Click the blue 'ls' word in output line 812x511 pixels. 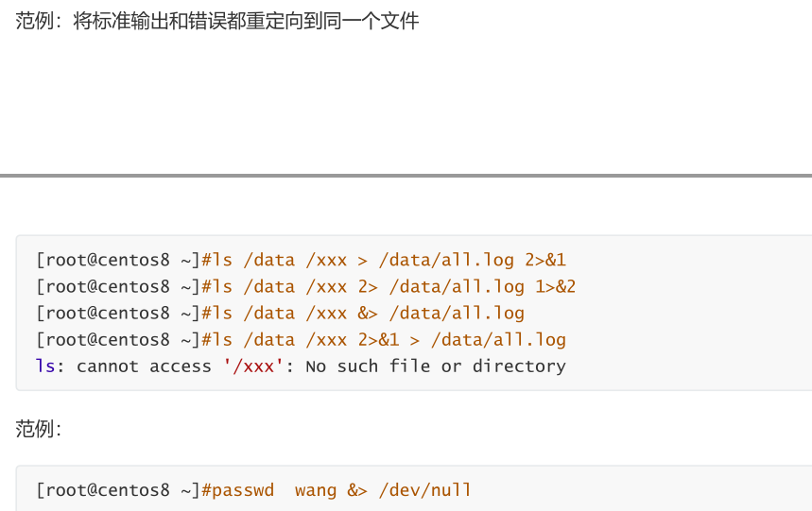(x=45, y=366)
